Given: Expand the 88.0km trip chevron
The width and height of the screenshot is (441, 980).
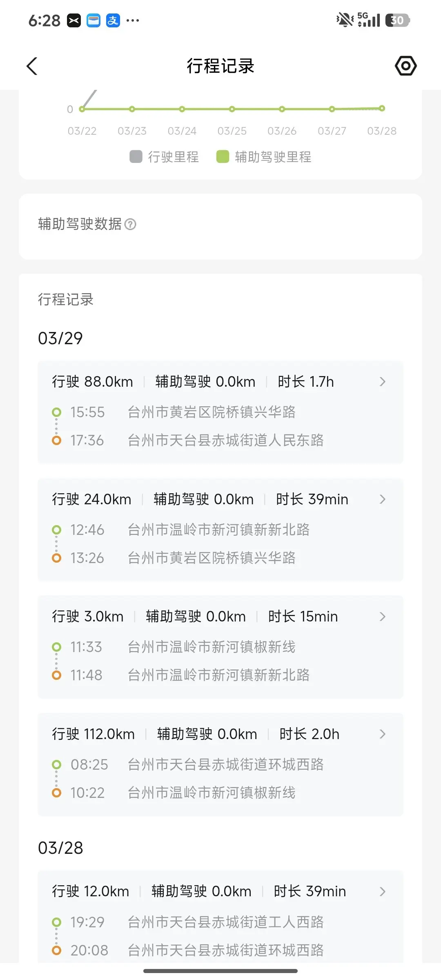Looking at the screenshot, I should [x=382, y=382].
